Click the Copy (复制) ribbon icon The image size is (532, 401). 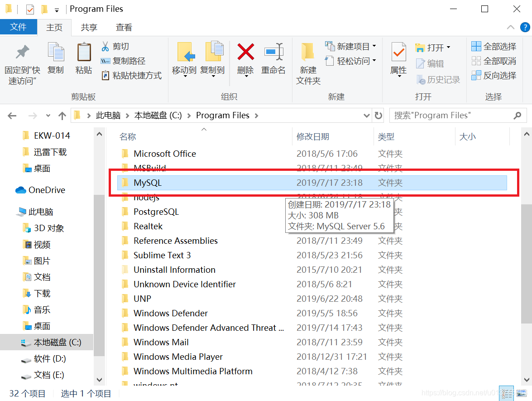[56, 58]
